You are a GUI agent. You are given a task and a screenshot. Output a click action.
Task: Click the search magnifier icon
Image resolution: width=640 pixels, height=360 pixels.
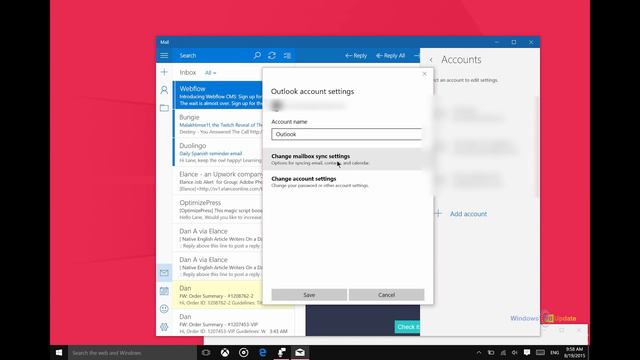pyautogui.click(x=257, y=56)
